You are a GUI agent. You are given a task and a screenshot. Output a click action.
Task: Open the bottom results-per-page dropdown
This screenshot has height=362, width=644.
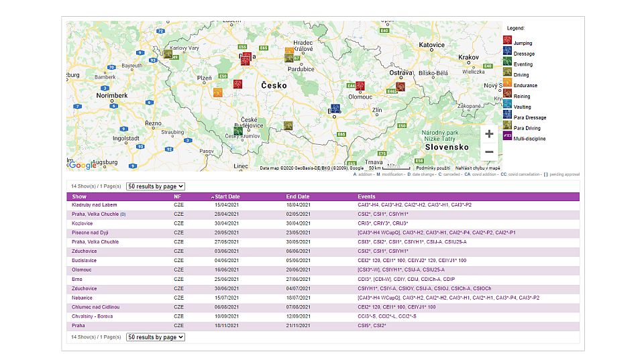coord(155,337)
